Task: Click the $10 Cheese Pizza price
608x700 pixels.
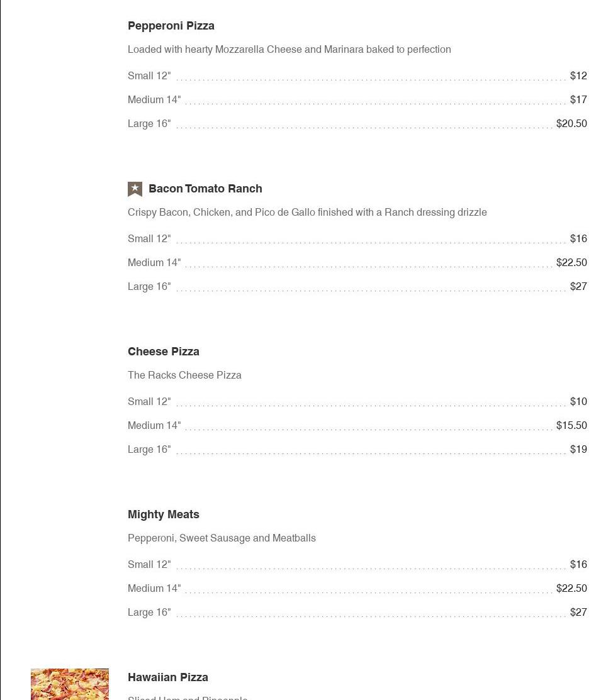Action: [578, 402]
